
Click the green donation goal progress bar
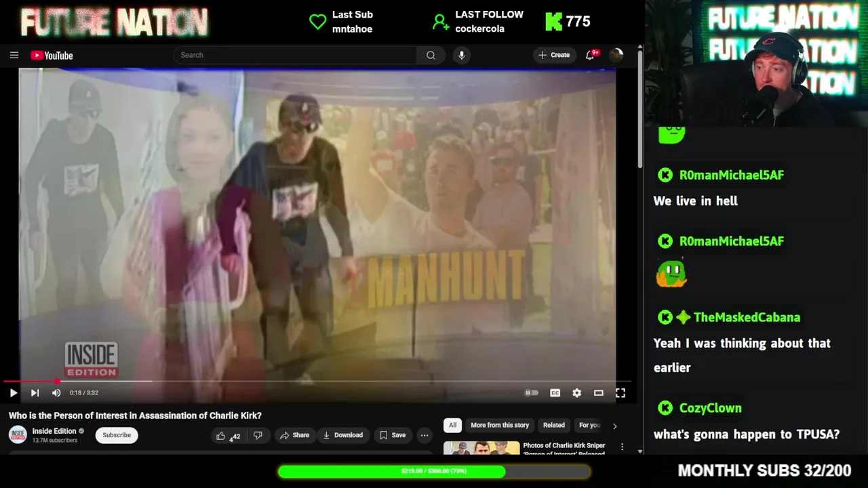[x=434, y=471]
